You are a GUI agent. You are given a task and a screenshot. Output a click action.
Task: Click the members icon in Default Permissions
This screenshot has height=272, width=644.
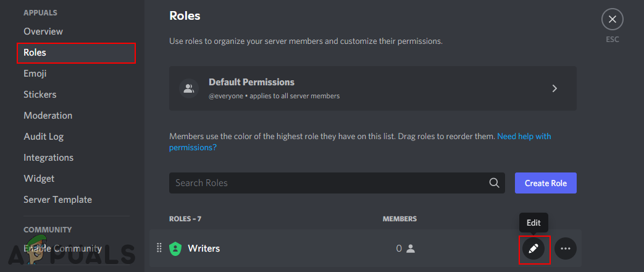pos(189,88)
